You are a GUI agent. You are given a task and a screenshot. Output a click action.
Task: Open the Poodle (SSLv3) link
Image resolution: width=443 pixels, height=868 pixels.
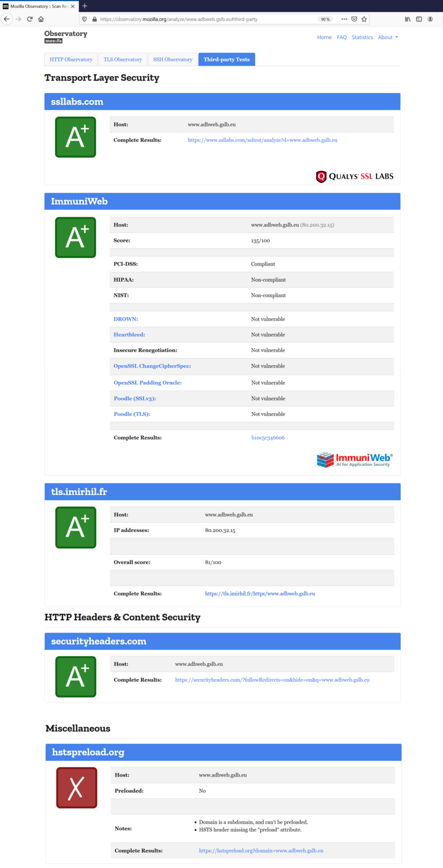134,399
